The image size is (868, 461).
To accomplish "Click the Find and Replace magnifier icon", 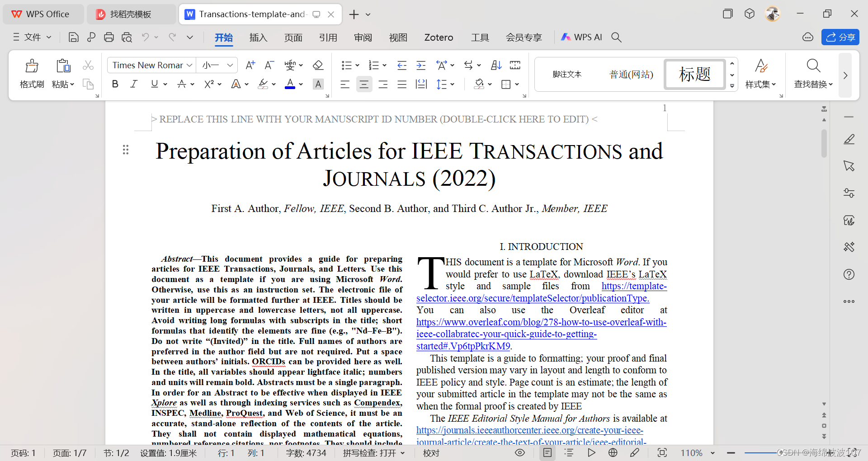I will tap(813, 66).
